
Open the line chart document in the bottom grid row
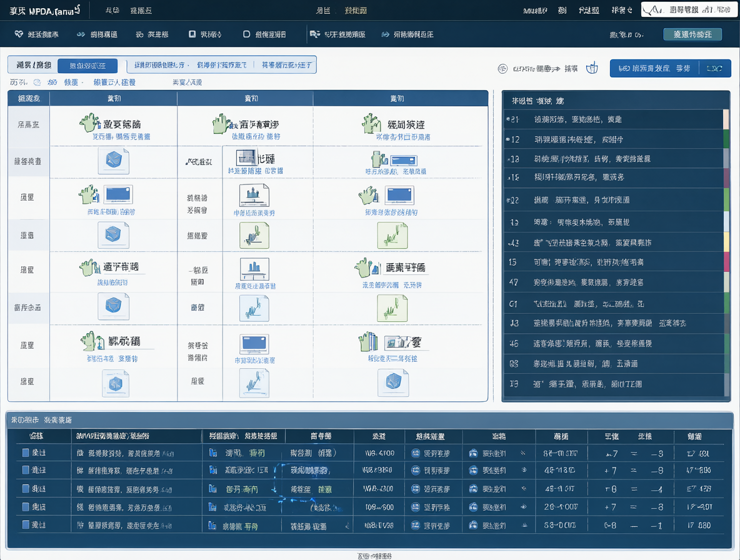tap(254, 382)
